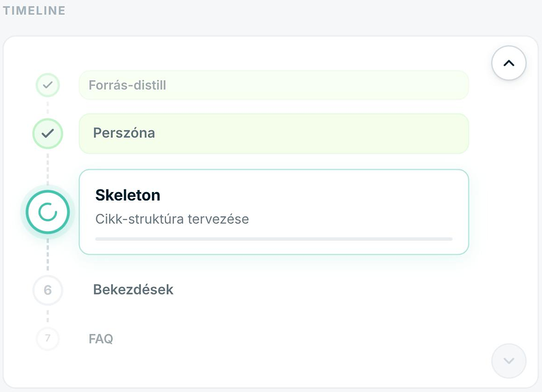Click the spinning loader icon for Skeleton

(48, 212)
